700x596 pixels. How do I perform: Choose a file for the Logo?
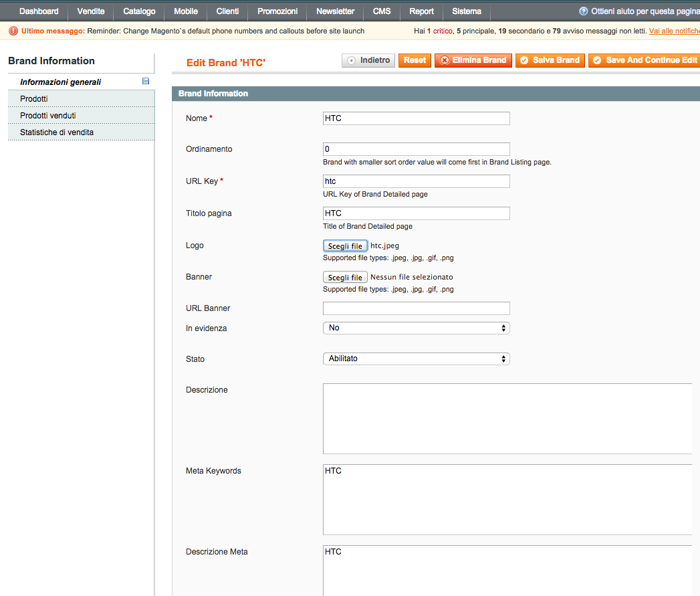click(x=345, y=245)
